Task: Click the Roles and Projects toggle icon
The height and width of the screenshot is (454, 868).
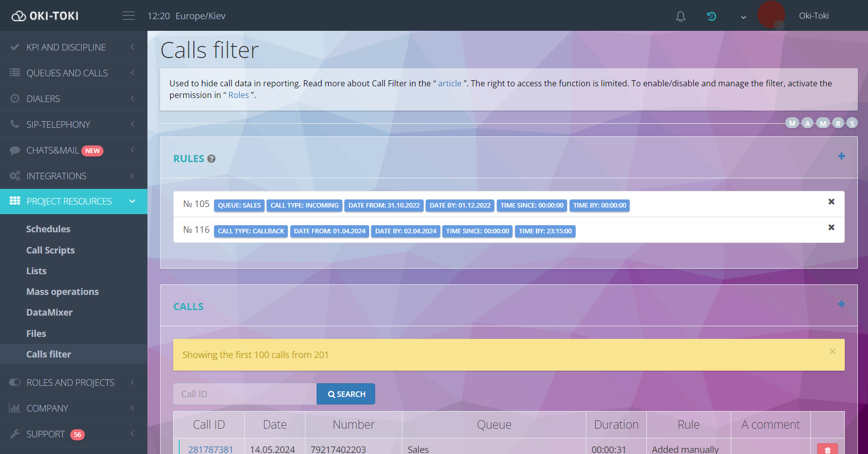Action: coord(15,382)
